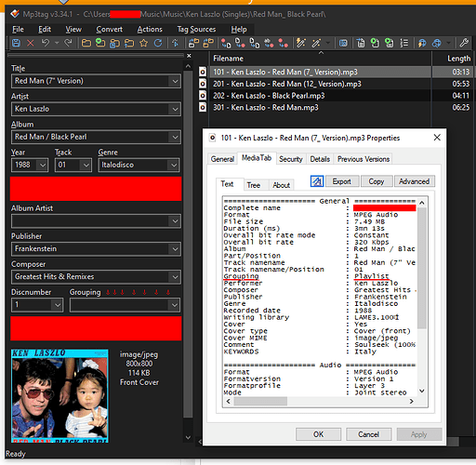The height and width of the screenshot is (465, 476).
Task: Click the Advanced button in MediaTab
Action: [415, 181]
